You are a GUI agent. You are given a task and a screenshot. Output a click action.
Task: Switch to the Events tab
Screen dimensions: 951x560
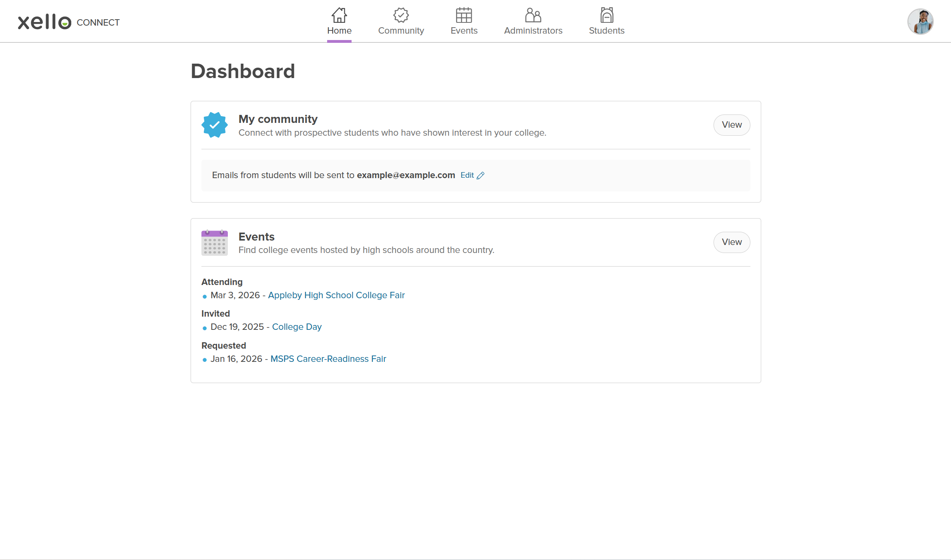[x=464, y=30]
